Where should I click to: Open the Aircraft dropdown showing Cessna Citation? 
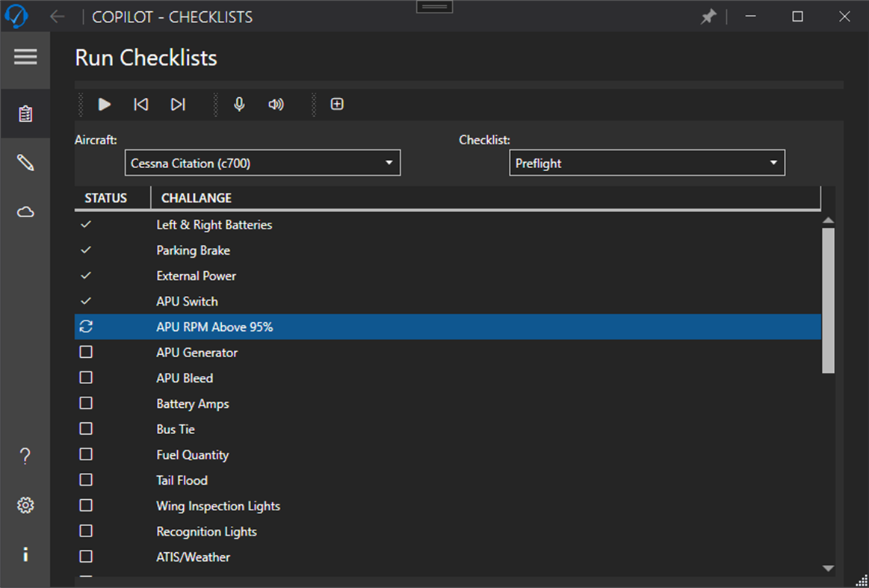click(262, 162)
